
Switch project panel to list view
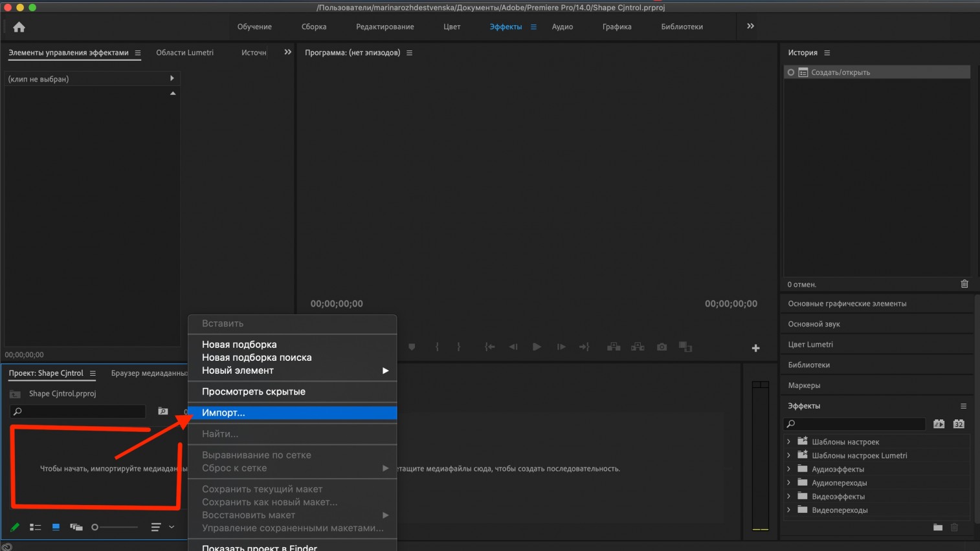35,527
